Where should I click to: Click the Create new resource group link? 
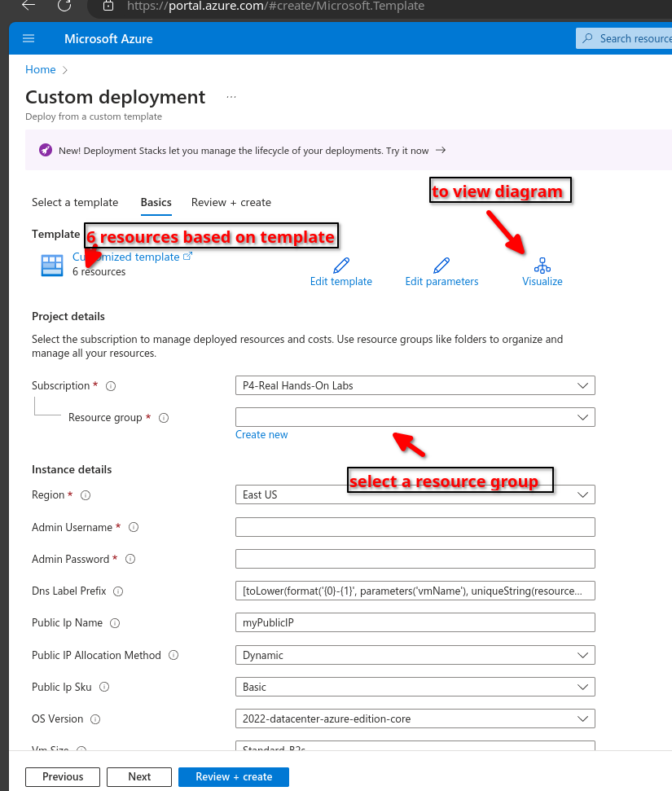point(261,435)
